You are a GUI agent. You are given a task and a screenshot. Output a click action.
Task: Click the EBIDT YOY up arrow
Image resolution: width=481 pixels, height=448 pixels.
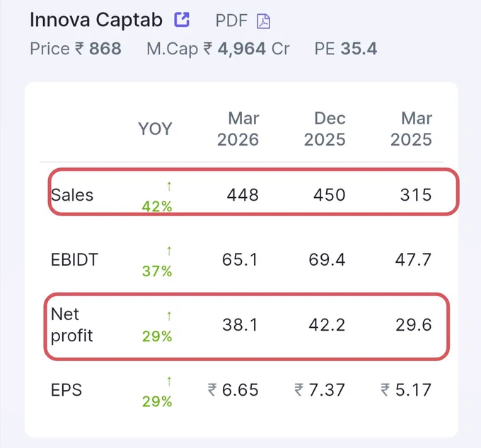[x=169, y=251]
